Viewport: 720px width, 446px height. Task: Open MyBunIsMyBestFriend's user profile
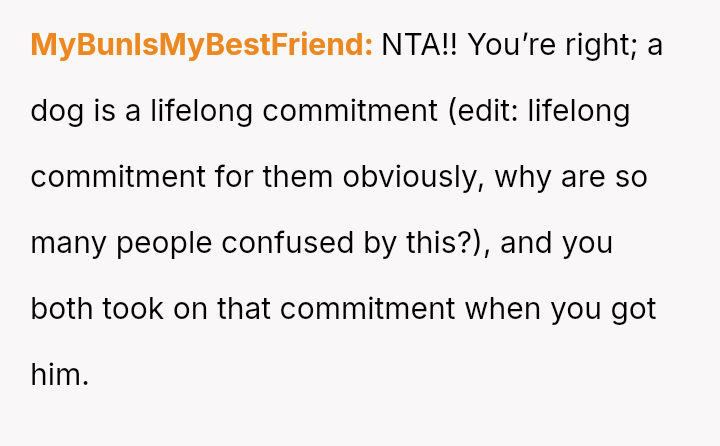[x=202, y=45]
